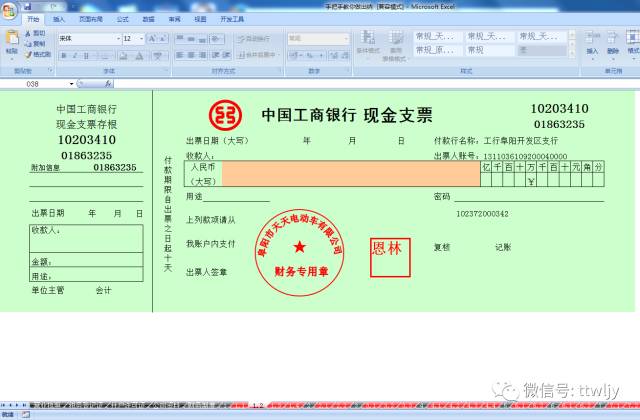Toggle Italic formatting
640x420 pixels.
75,56
